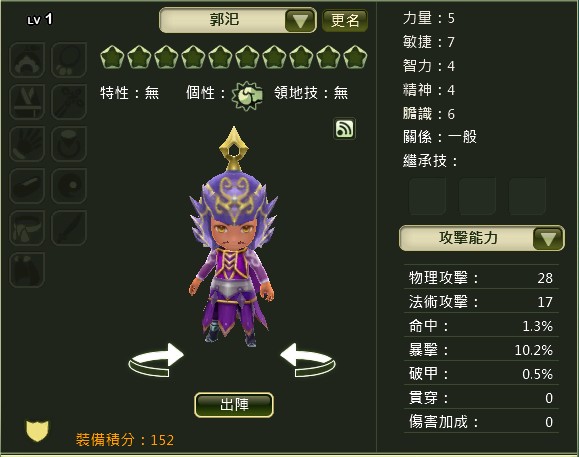The height and width of the screenshot is (457, 579).
Task: Click the helmet equipment slot
Action: [x=27, y=59]
